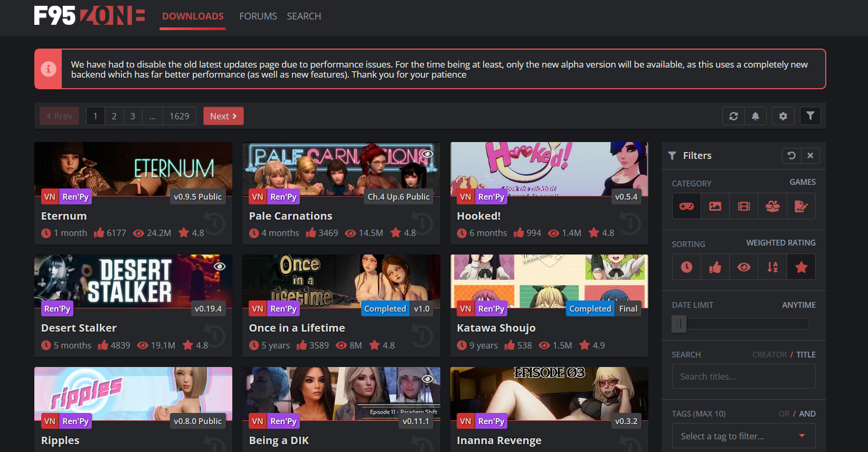Select the image category icon

[715, 206]
